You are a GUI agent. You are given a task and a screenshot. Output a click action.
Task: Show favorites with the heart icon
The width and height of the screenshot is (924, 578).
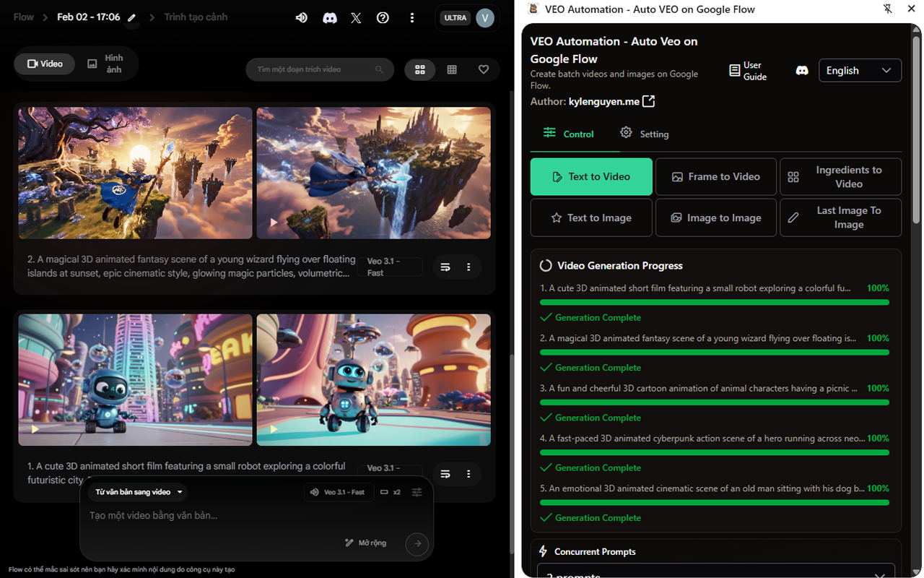[484, 69]
